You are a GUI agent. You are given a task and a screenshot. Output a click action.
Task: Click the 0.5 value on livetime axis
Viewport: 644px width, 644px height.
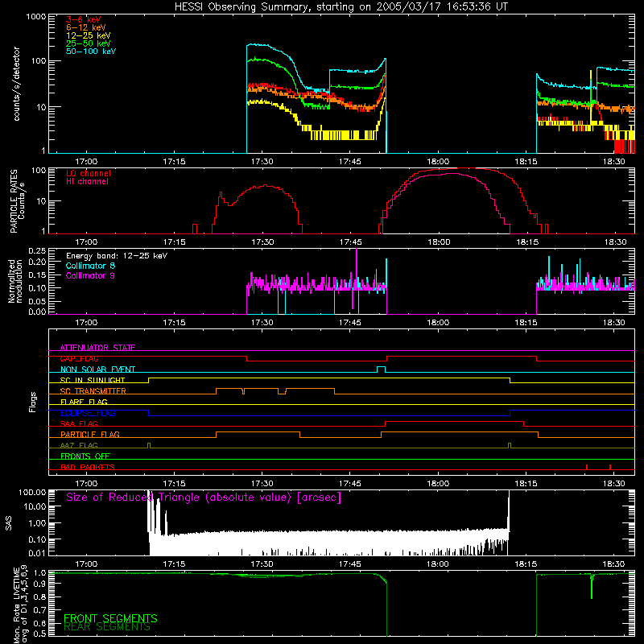pos(39,634)
